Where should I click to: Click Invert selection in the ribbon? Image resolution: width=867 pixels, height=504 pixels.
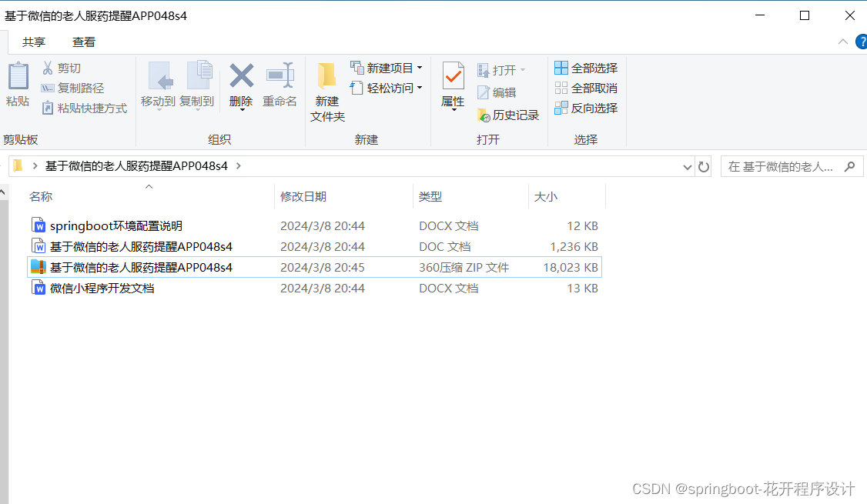click(585, 108)
